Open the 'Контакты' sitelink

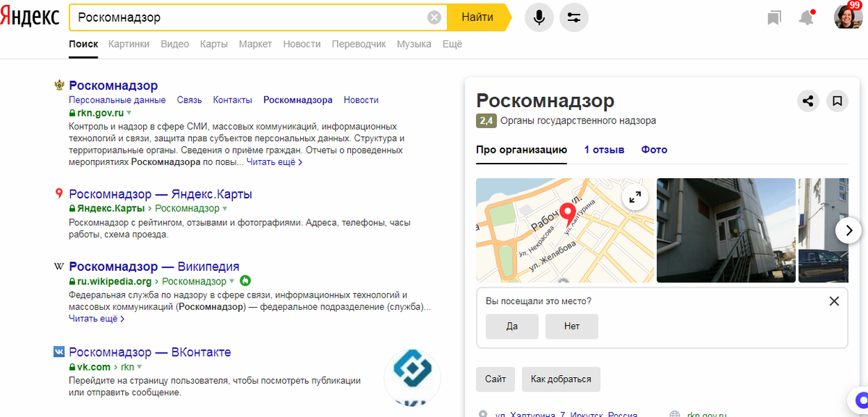click(x=233, y=100)
